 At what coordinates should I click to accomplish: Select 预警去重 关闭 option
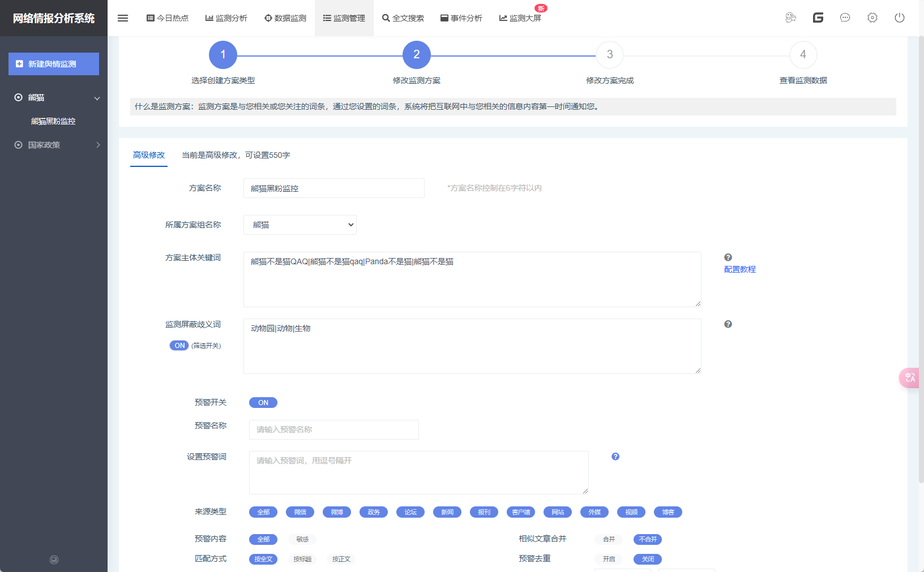click(648, 559)
